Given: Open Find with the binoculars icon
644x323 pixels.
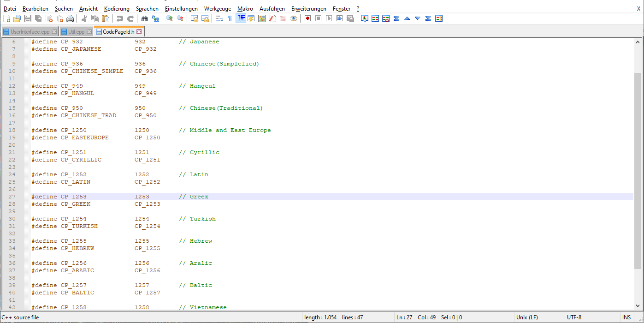Looking at the screenshot, I should pos(145,18).
